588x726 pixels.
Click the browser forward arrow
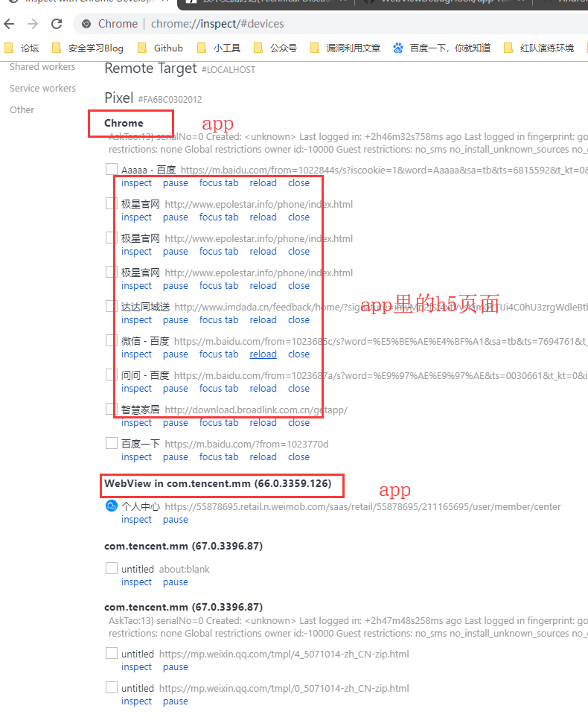[33, 24]
